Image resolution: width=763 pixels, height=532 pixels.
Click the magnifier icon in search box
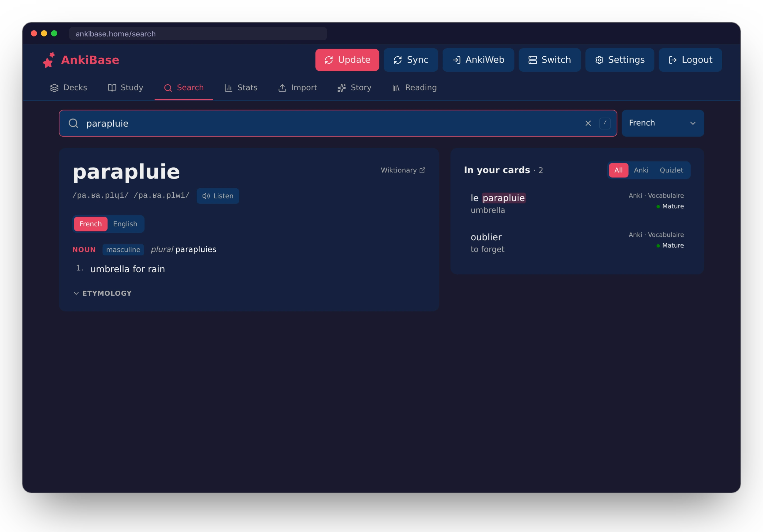[x=73, y=124]
